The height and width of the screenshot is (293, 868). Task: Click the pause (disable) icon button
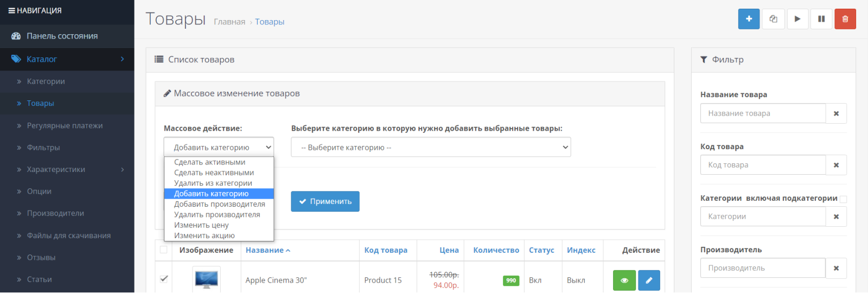pyautogui.click(x=821, y=19)
